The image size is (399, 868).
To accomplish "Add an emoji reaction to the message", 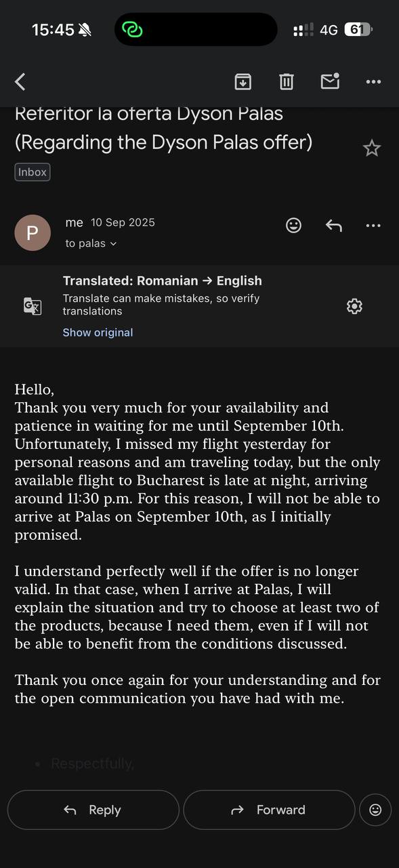I will tap(293, 225).
